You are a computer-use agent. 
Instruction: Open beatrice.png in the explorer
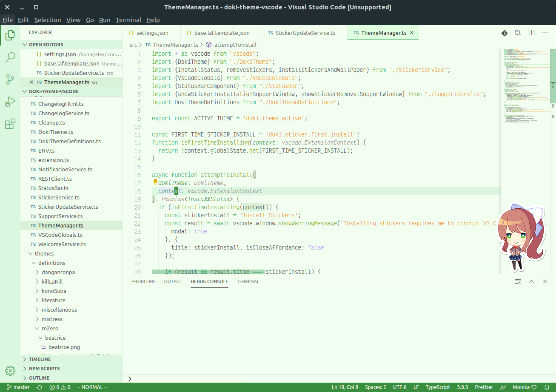(x=71, y=347)
